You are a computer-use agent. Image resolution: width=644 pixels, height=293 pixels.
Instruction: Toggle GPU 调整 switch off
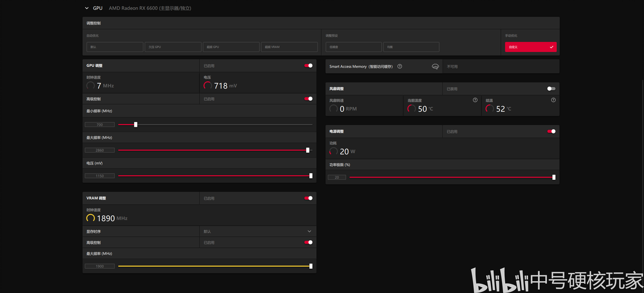pyautogui.click(x=308, y=65)
